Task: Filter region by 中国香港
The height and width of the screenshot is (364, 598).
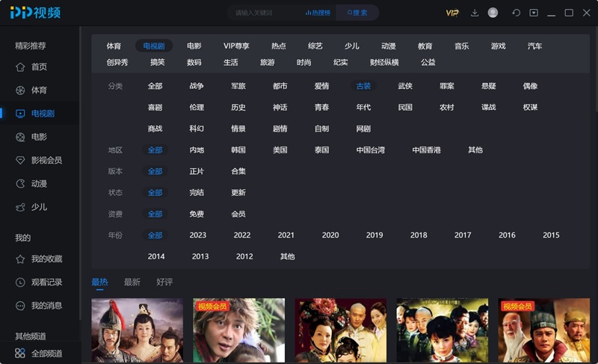Action: coord(426,150)
